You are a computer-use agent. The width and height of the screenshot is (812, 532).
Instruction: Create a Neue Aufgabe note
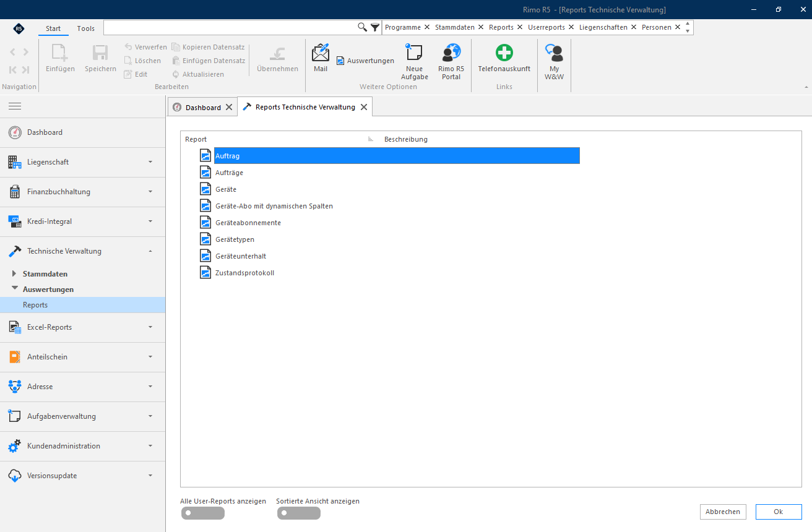tap(414, 61)
